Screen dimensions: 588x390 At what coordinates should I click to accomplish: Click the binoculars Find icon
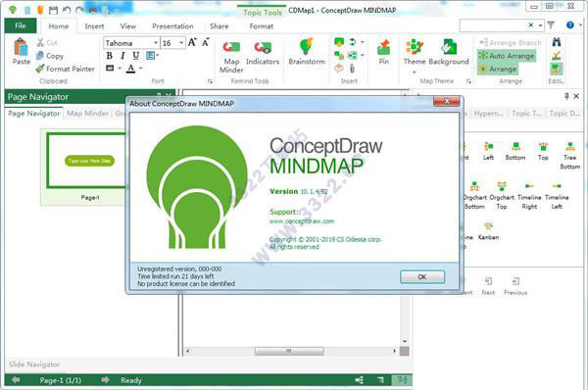pyautogui.click(x=557, y=42)
